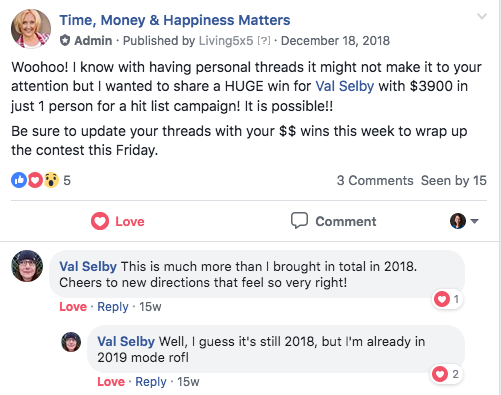
Task: Toggle Love on the 2019 mode reply
Action: (111, 382)
